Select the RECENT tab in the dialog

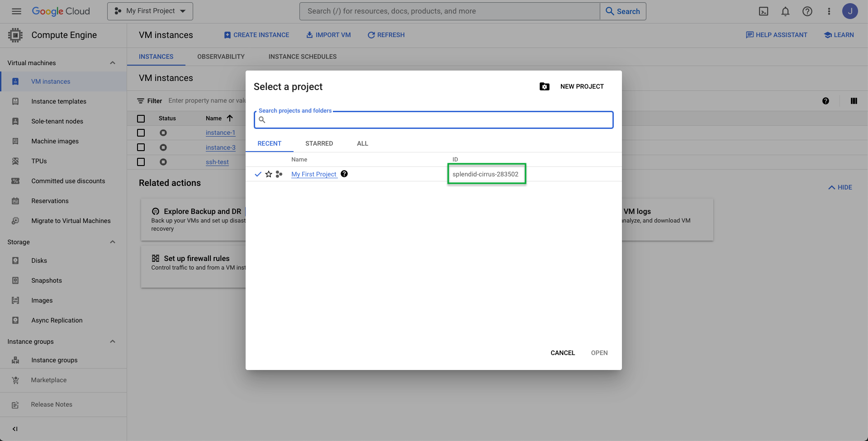[269, 143]
